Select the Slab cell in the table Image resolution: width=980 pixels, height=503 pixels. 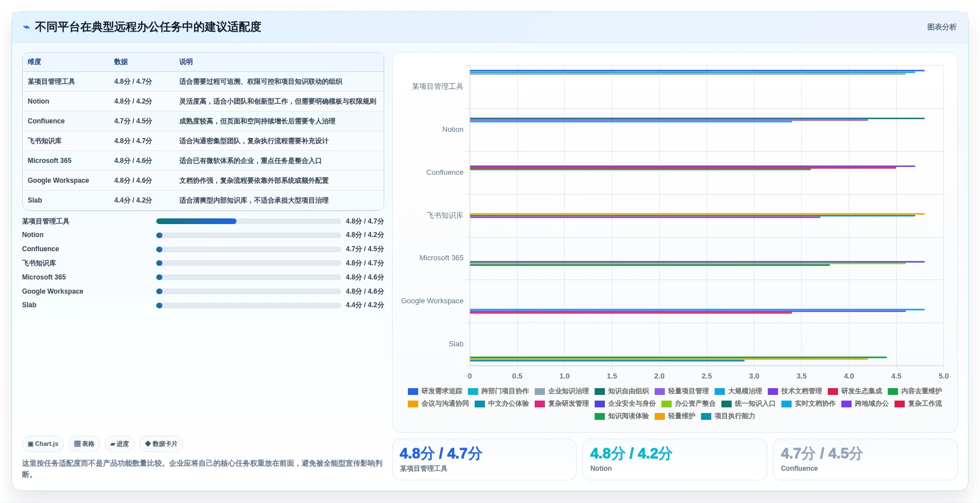tap(35, 200)
